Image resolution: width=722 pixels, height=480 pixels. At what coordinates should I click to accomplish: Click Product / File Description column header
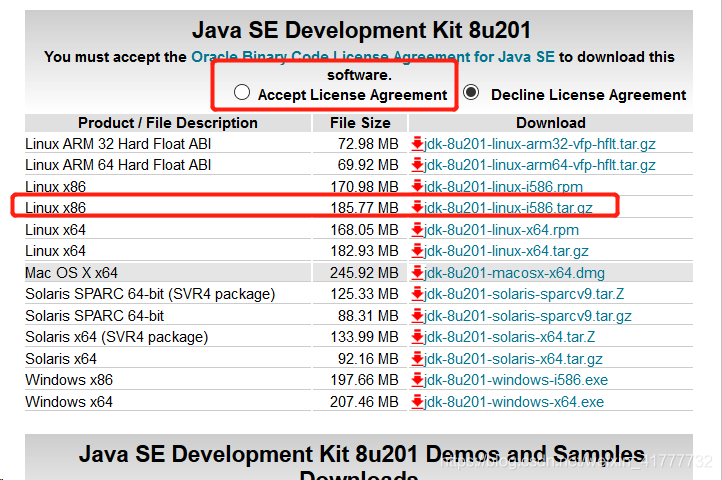[x=168, y=123]
